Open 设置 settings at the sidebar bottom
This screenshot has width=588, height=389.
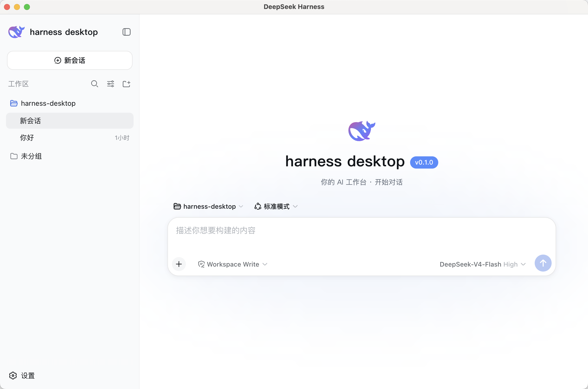click(x=22, y=376)
